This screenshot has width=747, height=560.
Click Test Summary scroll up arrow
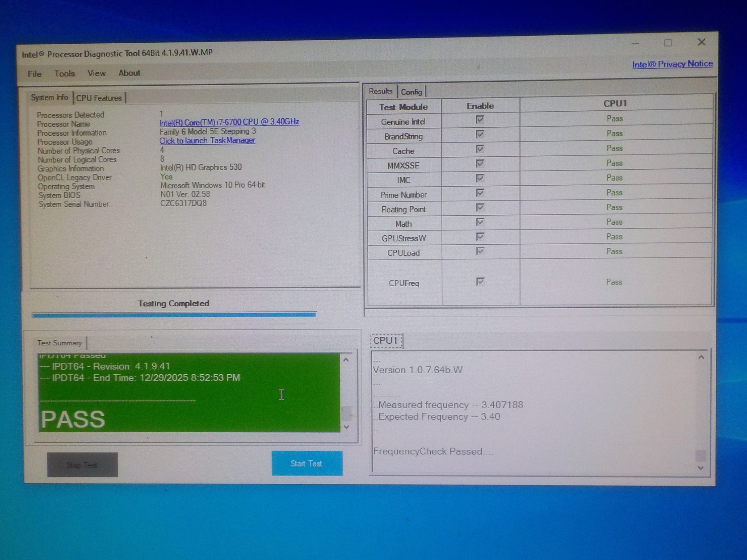(346, 359)
